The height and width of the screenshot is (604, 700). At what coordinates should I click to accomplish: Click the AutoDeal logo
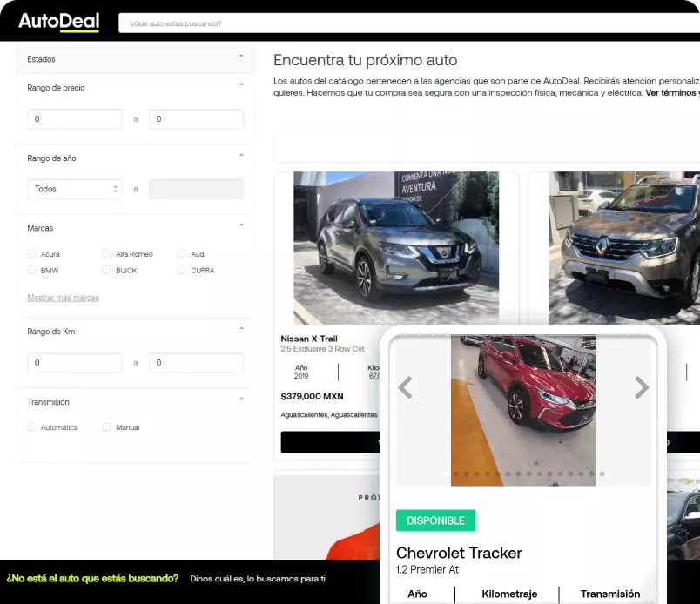[59, 22]
